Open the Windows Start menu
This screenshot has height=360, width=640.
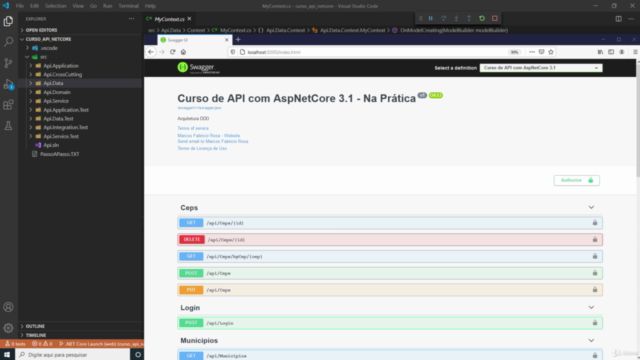pos(7,355)
